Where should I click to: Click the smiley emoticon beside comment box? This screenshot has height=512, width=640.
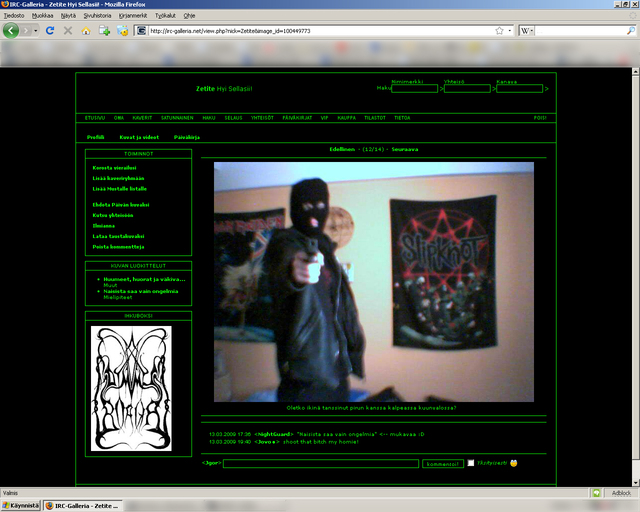click(x=513, y=463)
